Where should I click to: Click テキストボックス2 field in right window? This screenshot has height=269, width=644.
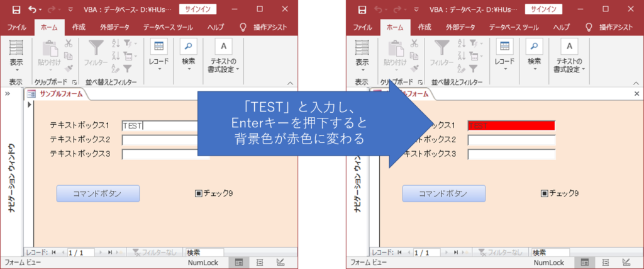click(512, 140)
